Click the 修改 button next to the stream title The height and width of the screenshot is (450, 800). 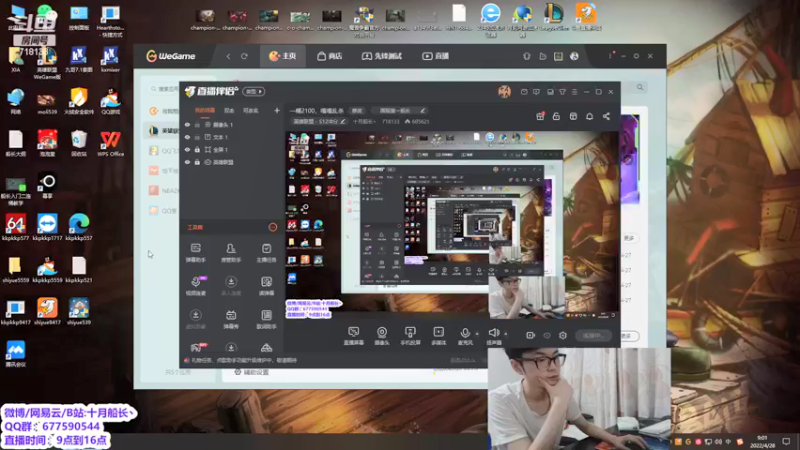click(x=357, y=111)
